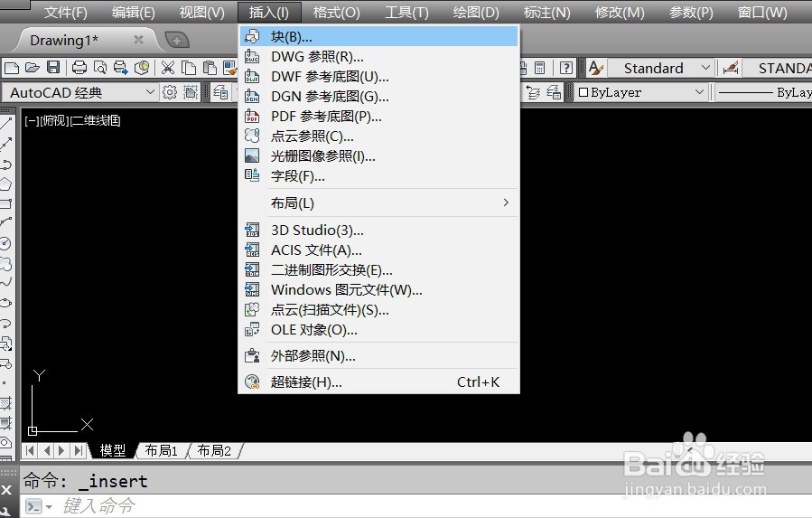Open Text Style icon
The image size is (812, 518).
[x=596, y=68]
